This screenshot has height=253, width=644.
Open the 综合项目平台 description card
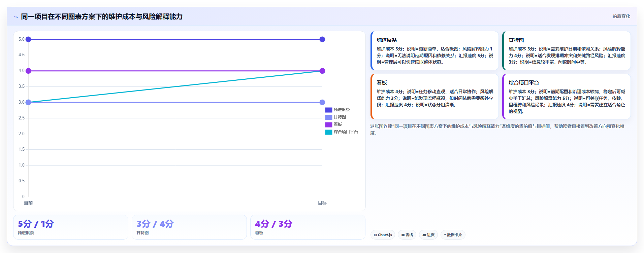coord(566,97)
